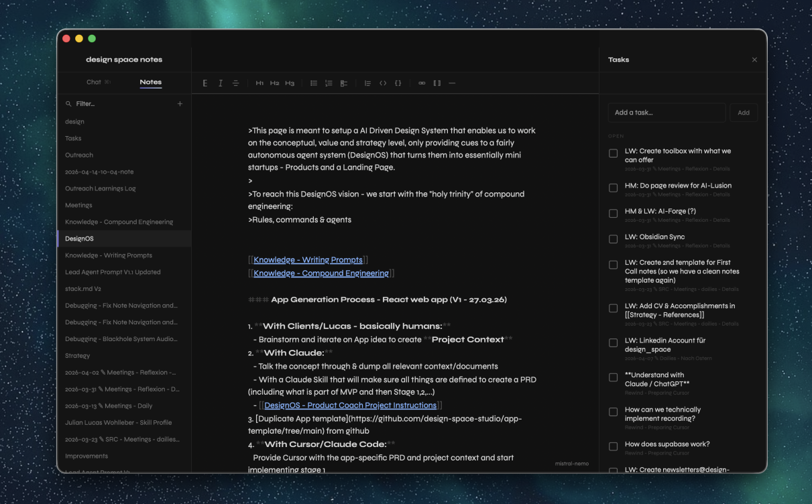This screenshot has height=504, width=812.
Task: Check 'How can we technically implement recording?'
Action: click(x=613, y=412)
